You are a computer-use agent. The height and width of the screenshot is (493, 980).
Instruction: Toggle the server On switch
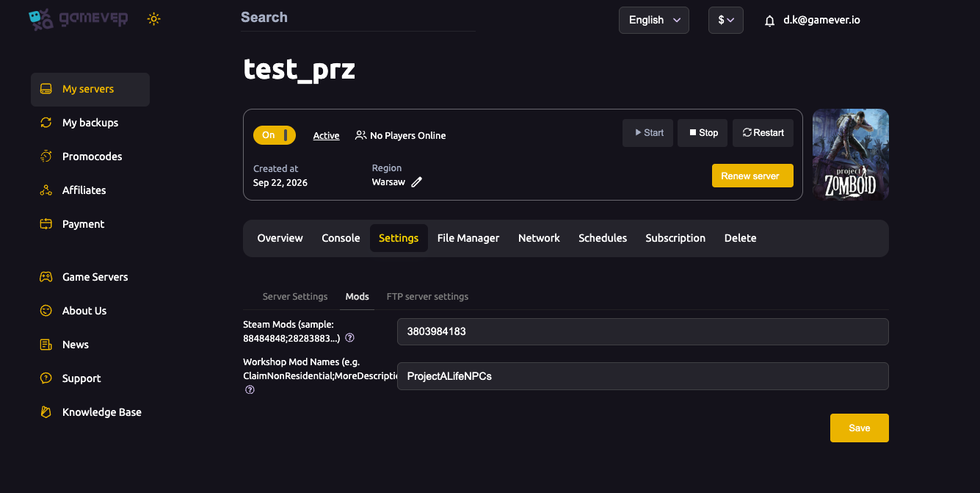[275, 135]
